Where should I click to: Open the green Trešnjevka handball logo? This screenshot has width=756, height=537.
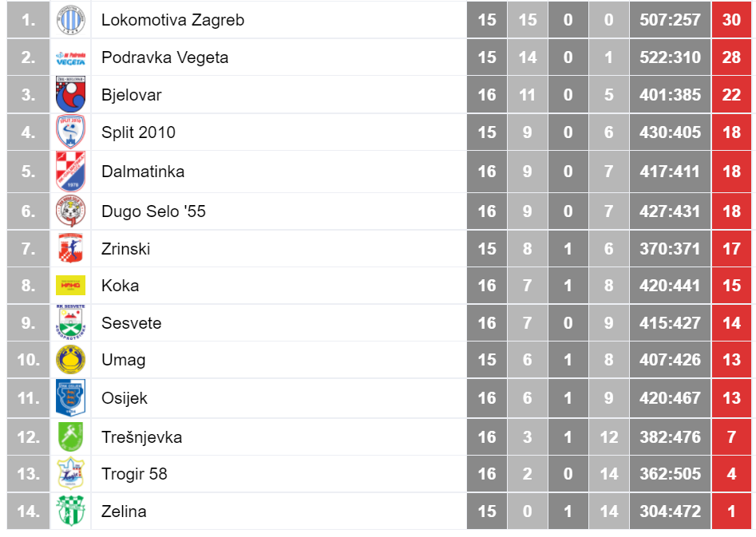coord(70,436)
